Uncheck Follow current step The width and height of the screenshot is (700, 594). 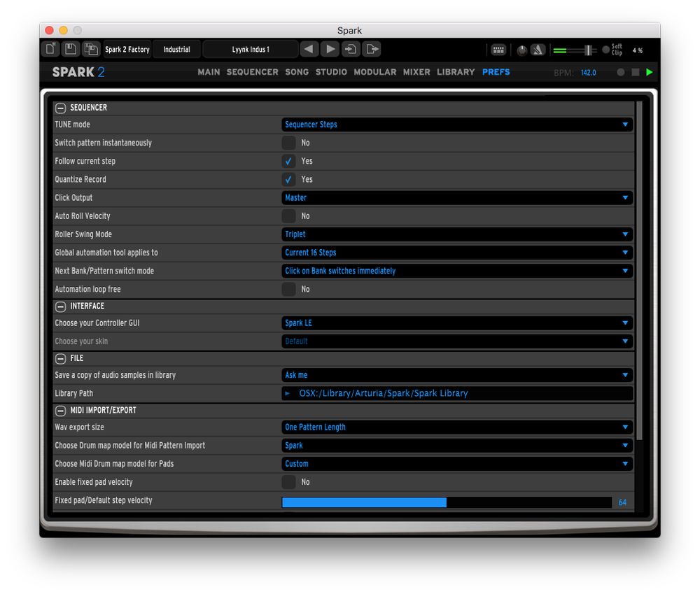click(288, 161)
